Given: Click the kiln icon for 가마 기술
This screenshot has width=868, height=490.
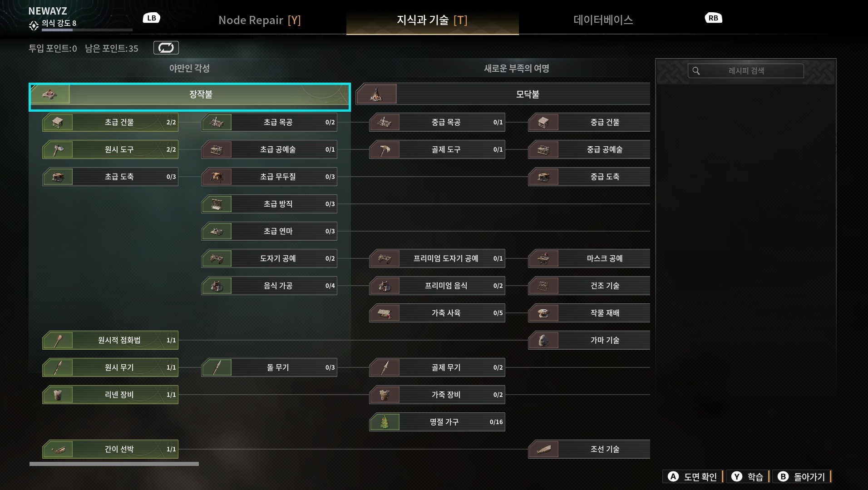Looking at the screenshot, I should point(543,340).
